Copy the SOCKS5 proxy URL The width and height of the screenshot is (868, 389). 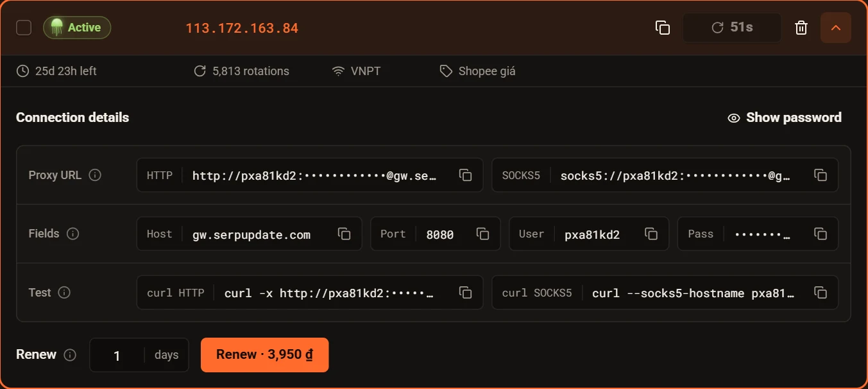click(x=821, y=175)
